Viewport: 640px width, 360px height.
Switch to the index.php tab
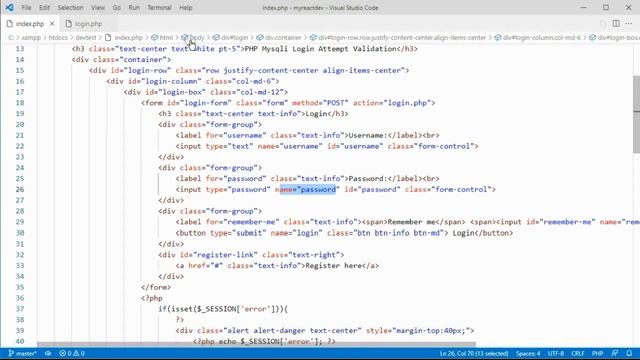[30, 24]
